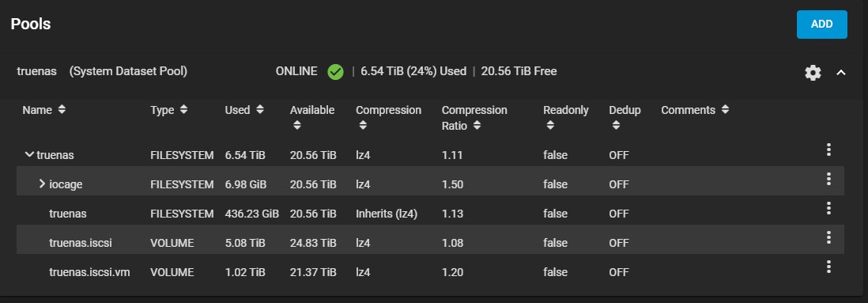Expand the iocage dataset
The image size is (868, 303).
click(42, 184)
